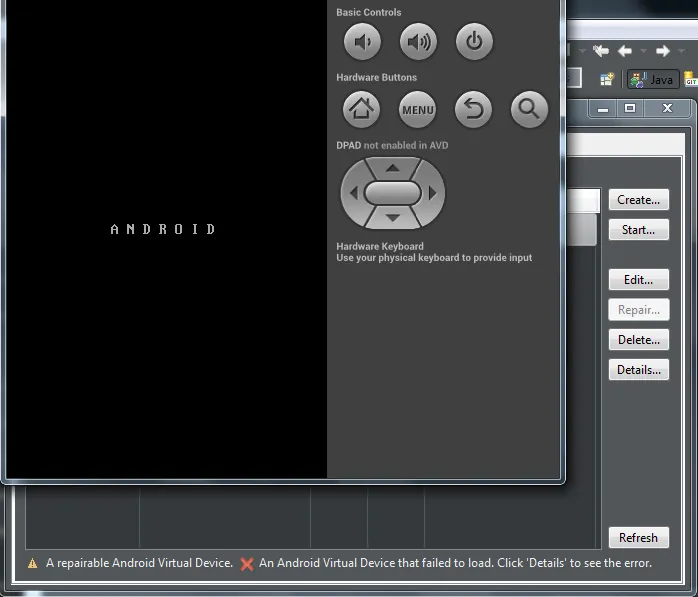Image resolution: width=698 pixels, height=597 pixels.
Task: Click the Start... button
Action: coord(638,230)
